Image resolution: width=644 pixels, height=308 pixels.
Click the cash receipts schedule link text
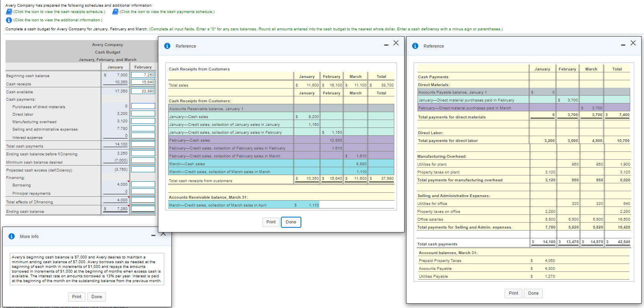point(59,12)
